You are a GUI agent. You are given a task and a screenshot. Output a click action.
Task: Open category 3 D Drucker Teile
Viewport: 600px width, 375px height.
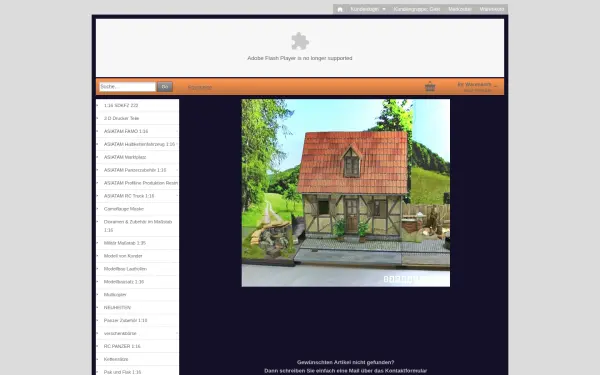(x=121, y=118)
